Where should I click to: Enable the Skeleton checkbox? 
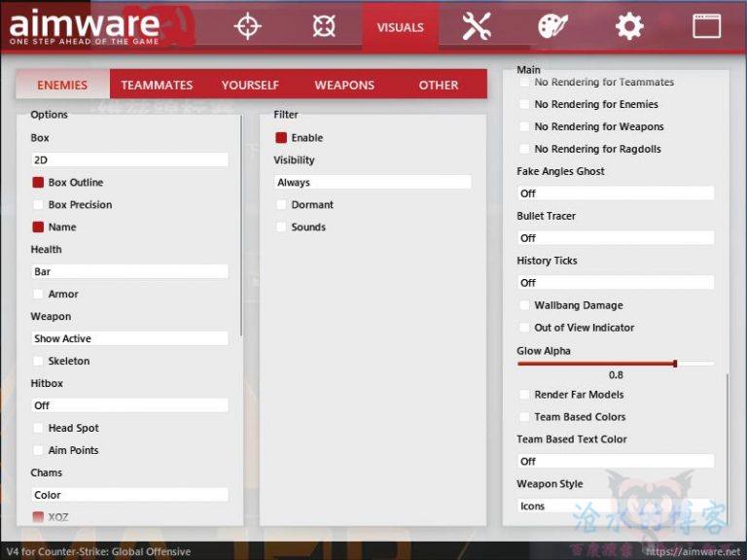pyautogui.click(x=39, y=362)
